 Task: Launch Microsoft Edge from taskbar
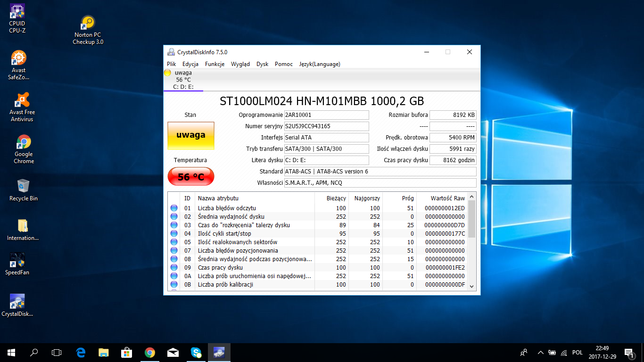coord(81,352)
